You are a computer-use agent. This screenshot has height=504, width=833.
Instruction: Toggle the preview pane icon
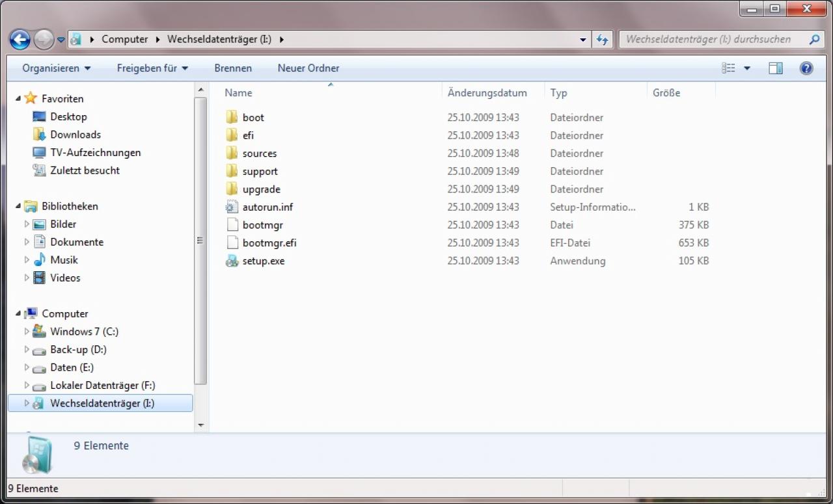pyautogui.click(x=776, y=68)
